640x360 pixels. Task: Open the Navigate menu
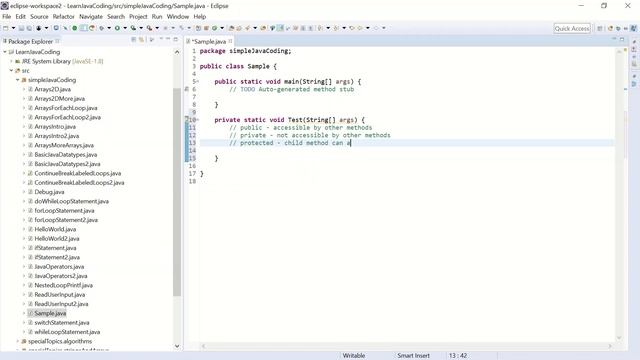click(91, 17)
